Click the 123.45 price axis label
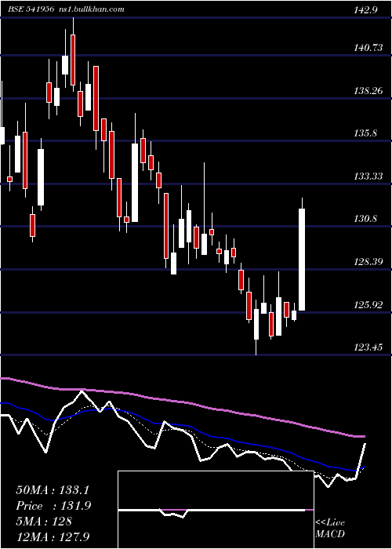Screen dimensions: 392x549 [368, 347]
